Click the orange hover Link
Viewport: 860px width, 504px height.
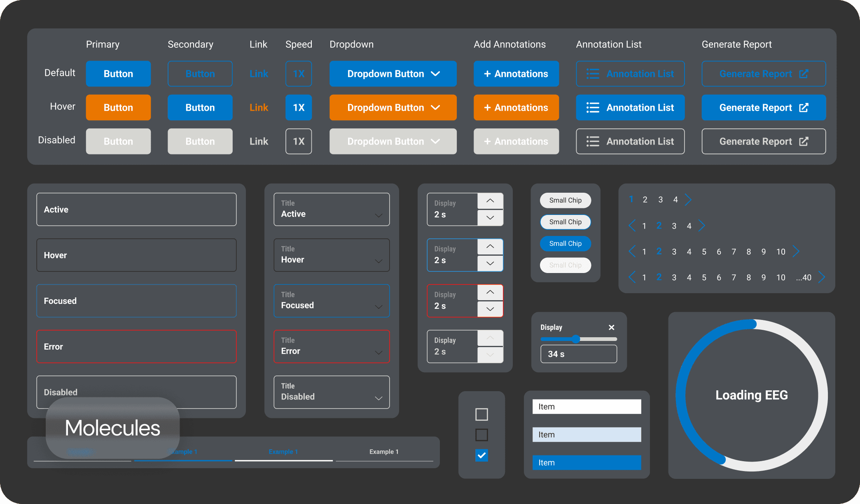tap(259, 107)
